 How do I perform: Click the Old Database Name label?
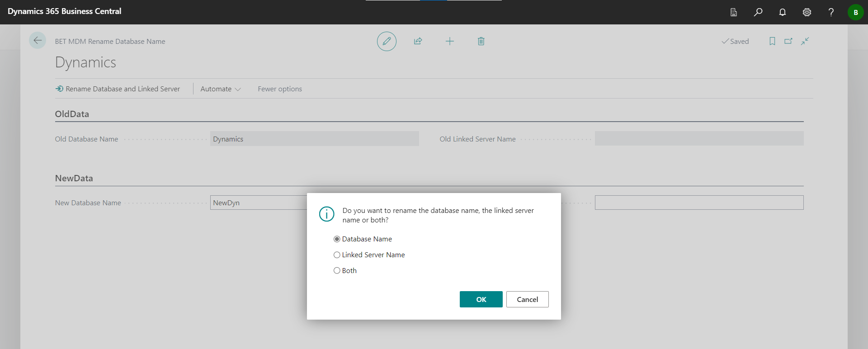point(86,139)
